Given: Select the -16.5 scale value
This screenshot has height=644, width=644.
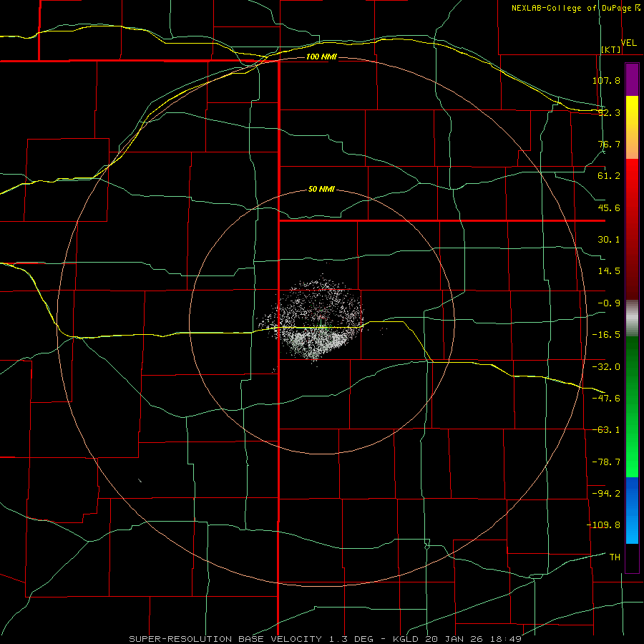Looking at the screenshot, I should pyautogui.click(x=606, y=335).
